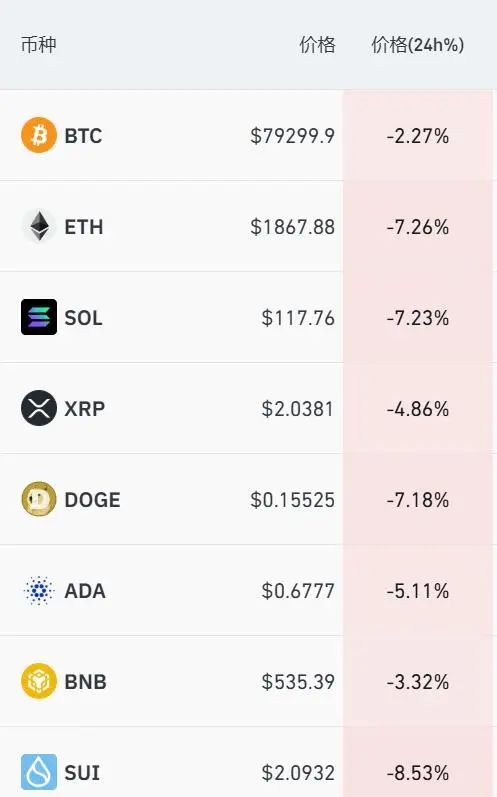Image resolution: width=497 pixels, height=797 pixels.
Task: Click the BNB price $535.39
Action: (x=298, y=682)
